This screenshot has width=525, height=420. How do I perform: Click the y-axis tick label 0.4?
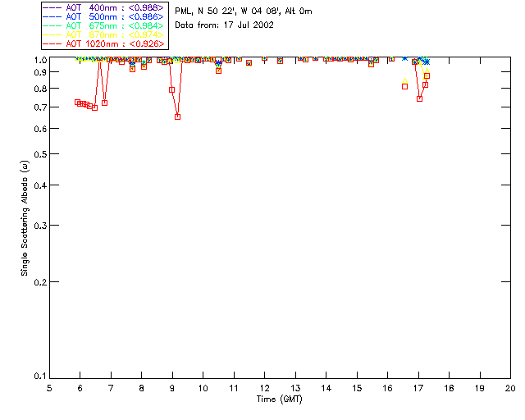point(40,185)
